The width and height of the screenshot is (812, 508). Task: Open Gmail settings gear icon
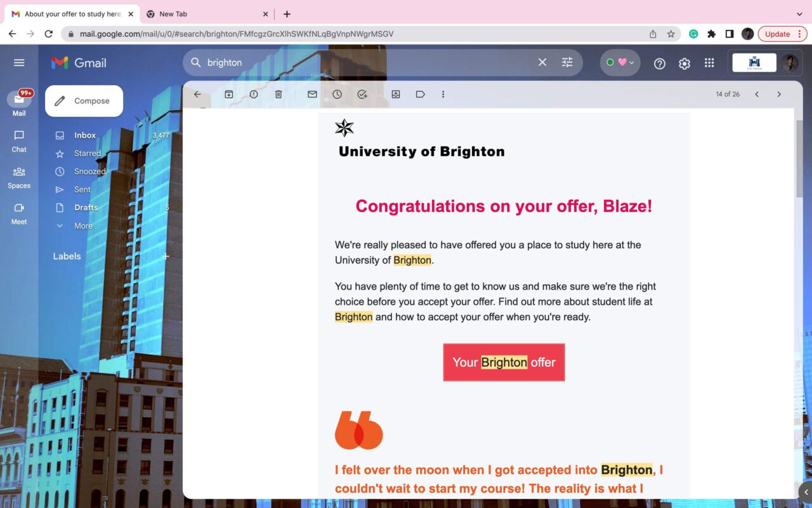click(684, 63)
